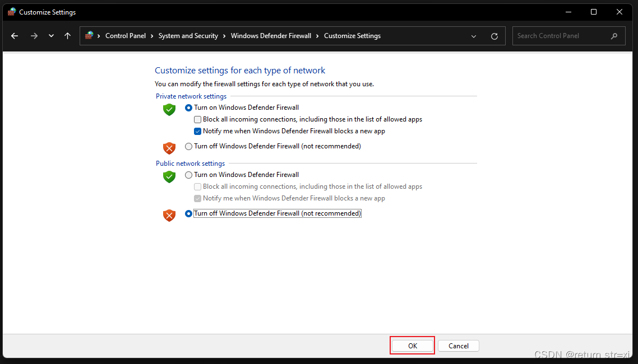Uncheck Notify me option under private network
Viewport: 638px width, 364px height.
(197, 131)
